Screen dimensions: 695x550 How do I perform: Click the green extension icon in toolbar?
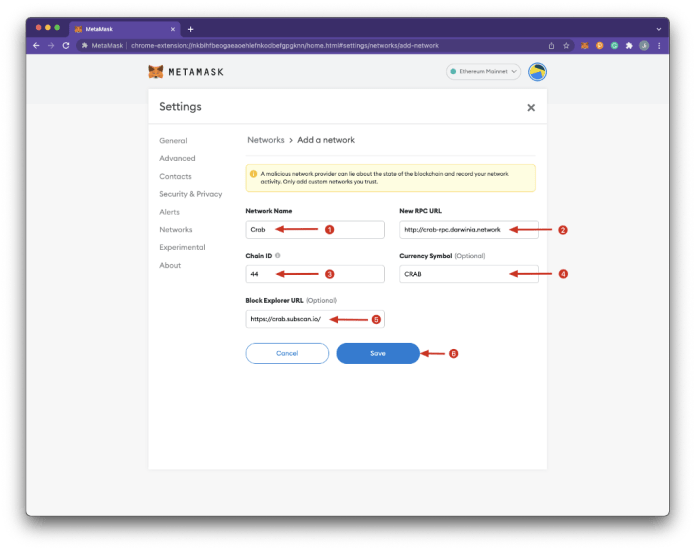(614, 46)
